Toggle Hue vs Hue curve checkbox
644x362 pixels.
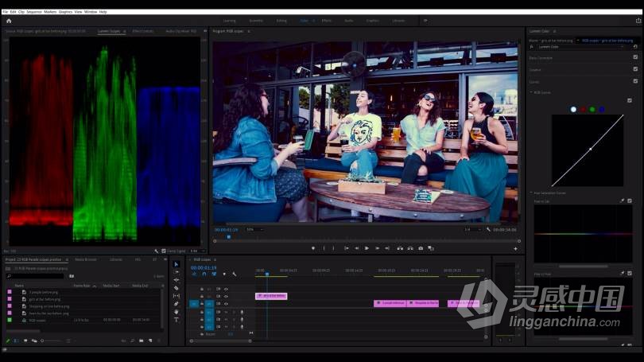pos(630,273)
